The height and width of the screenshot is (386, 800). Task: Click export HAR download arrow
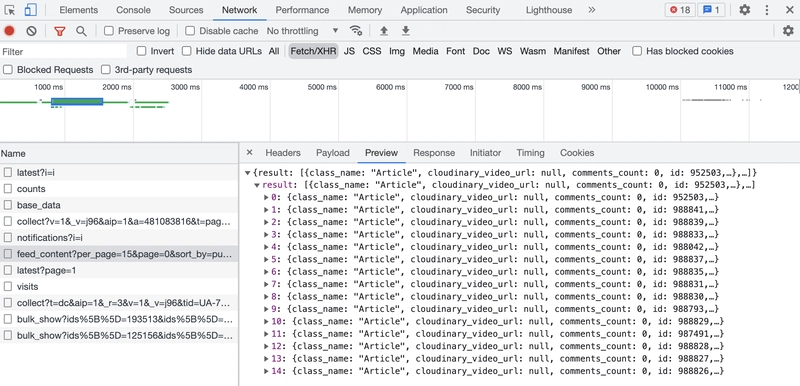[406, 31]
